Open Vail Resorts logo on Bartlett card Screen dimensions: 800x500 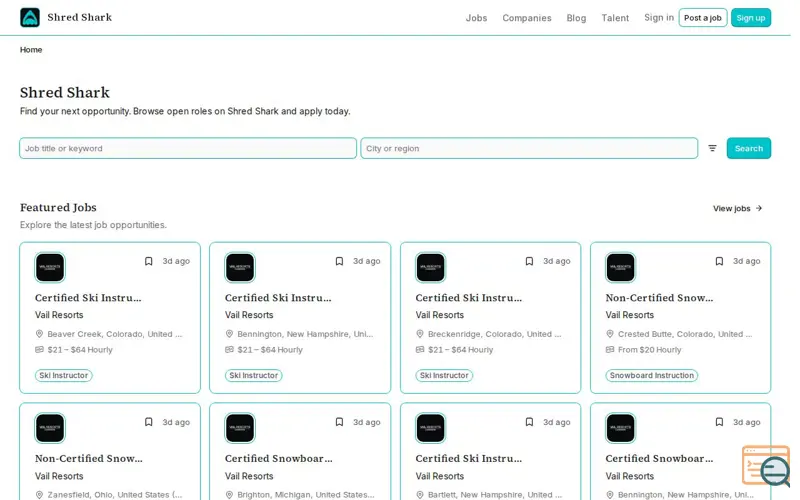click(x=431, y=428)
